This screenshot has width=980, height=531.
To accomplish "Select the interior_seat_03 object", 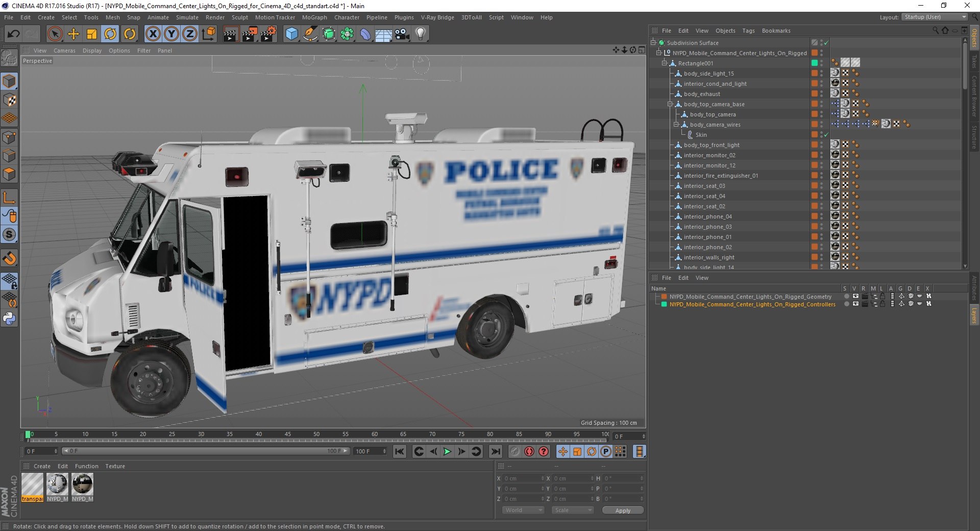I will coord(704,186).
